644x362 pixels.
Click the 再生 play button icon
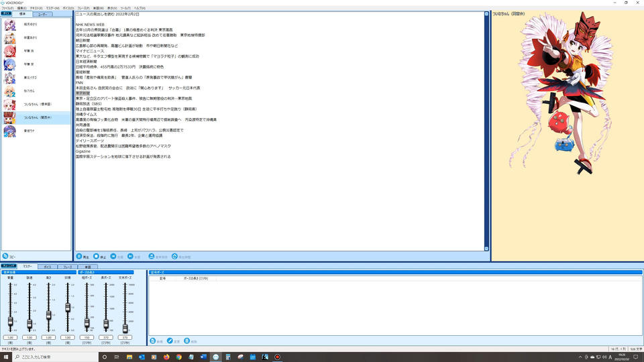[79, 256]
